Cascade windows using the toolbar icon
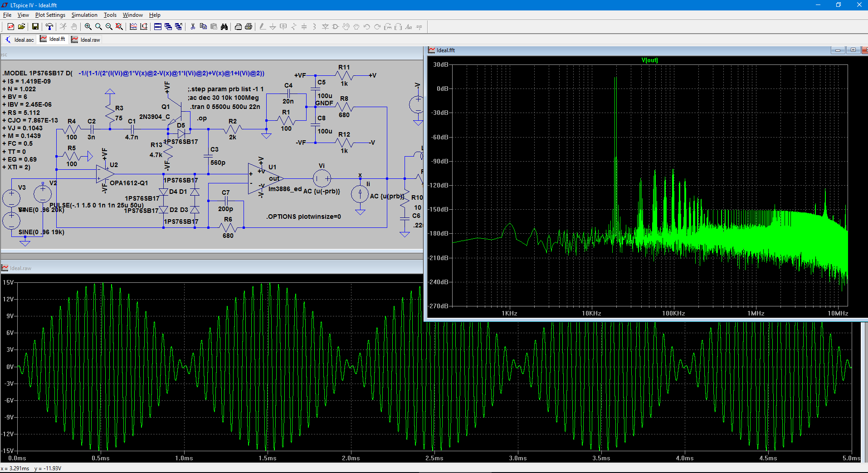Screen dimensions: 868x473 pos(168,27)
